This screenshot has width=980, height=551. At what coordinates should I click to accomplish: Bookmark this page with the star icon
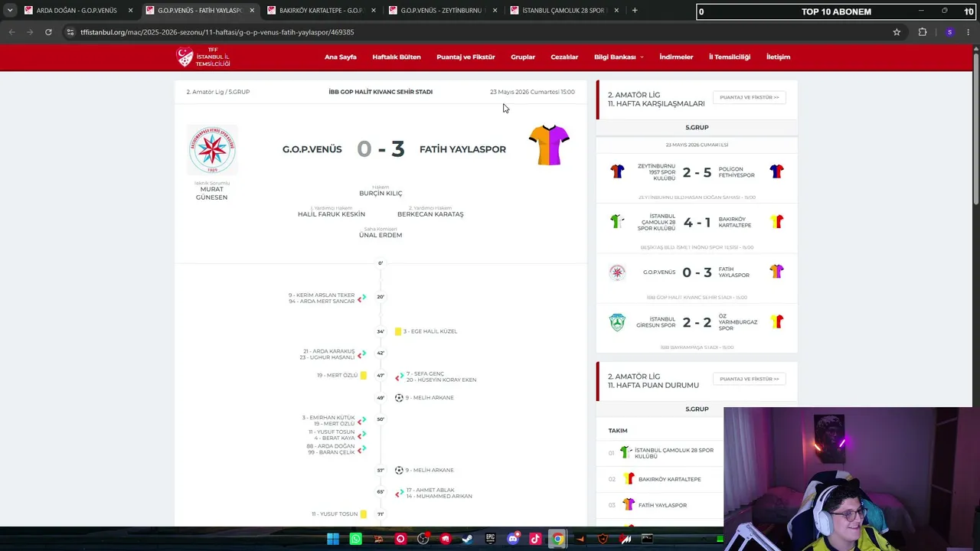coord(897,32)
